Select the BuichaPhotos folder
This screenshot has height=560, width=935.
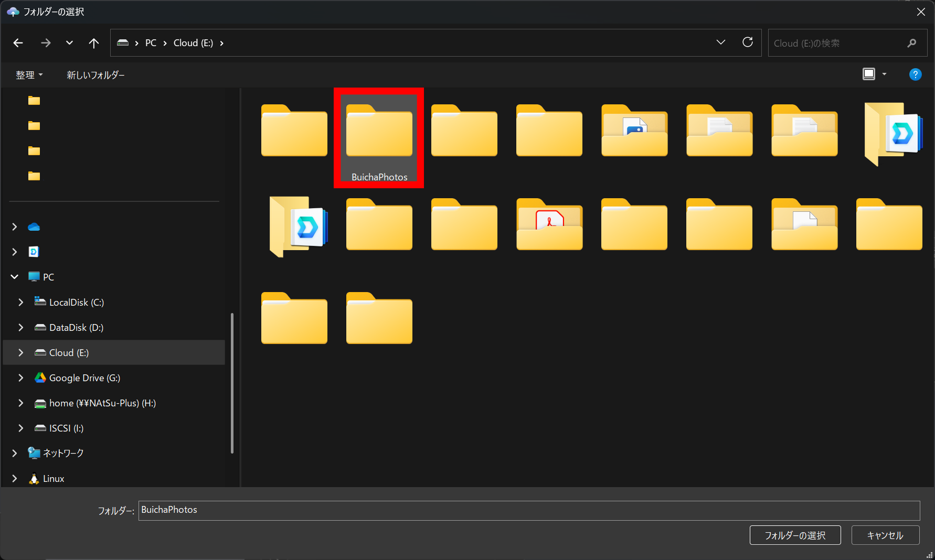pos(379,137)
